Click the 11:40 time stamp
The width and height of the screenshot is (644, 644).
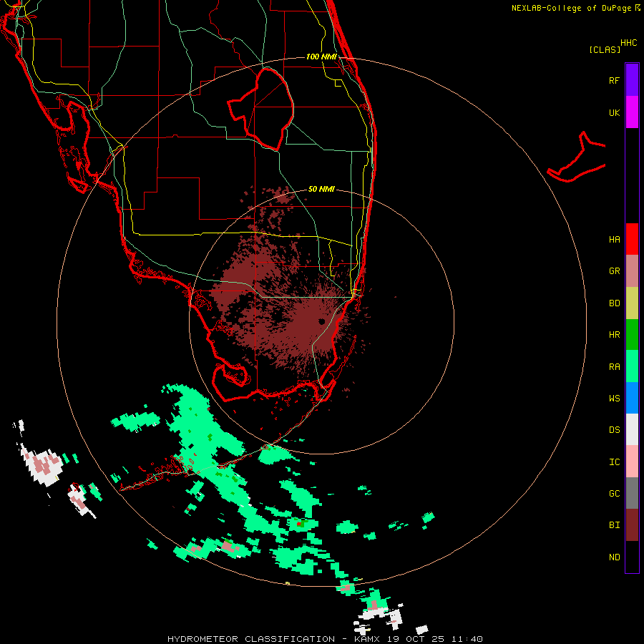pyautogui.click(x=467, y=639)
